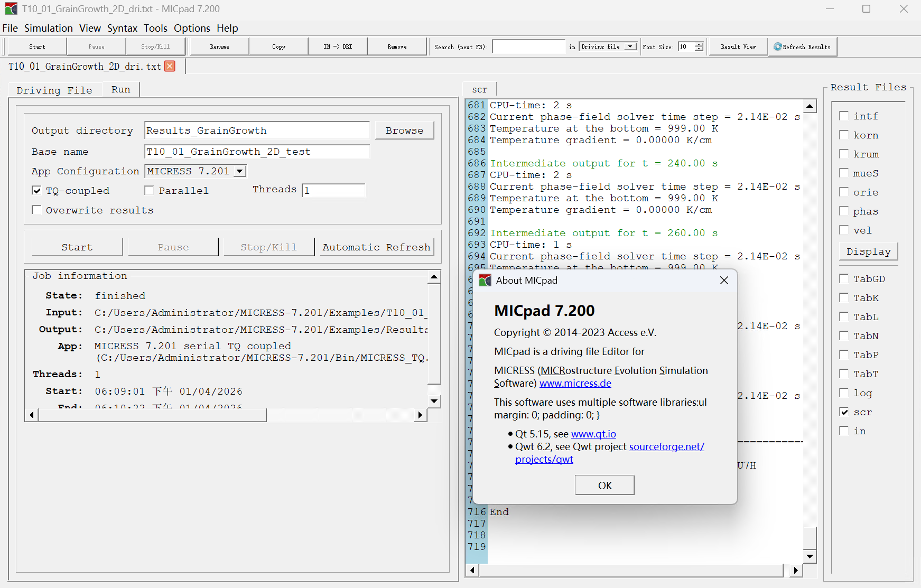Check the korn result file

844,135
